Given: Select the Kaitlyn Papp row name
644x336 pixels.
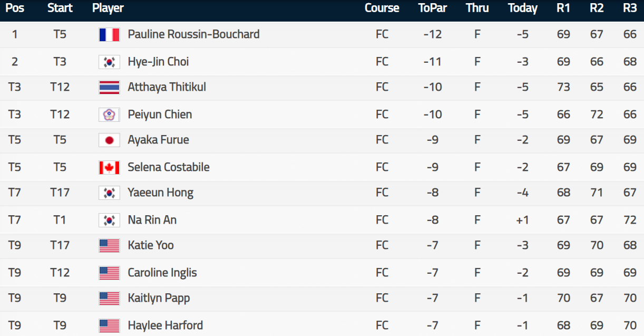Looking at the screenshot, I should [159, 298].
